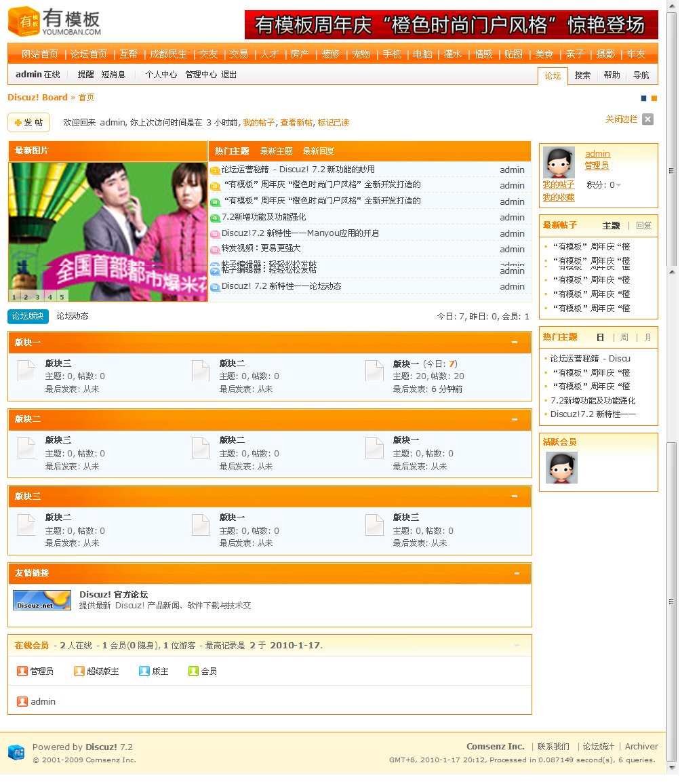
Task: Click forum icon of 版块三 under 版块二 category
Action: (26, 448)
